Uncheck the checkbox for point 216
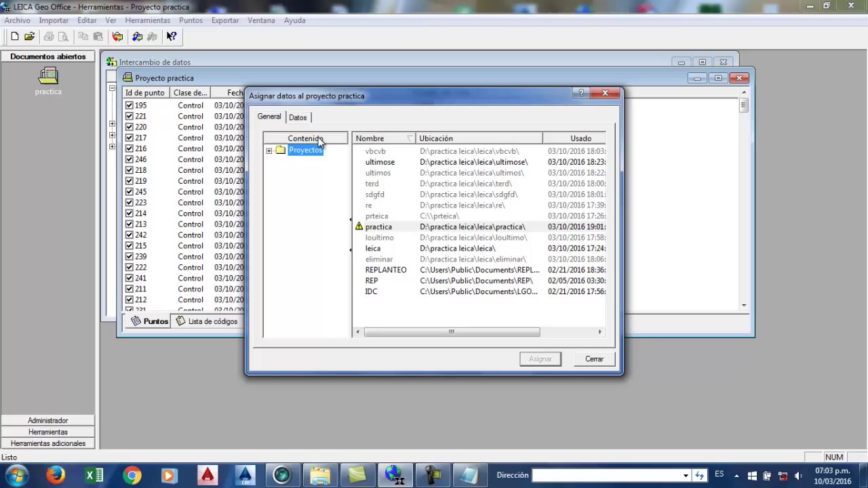 129,149
